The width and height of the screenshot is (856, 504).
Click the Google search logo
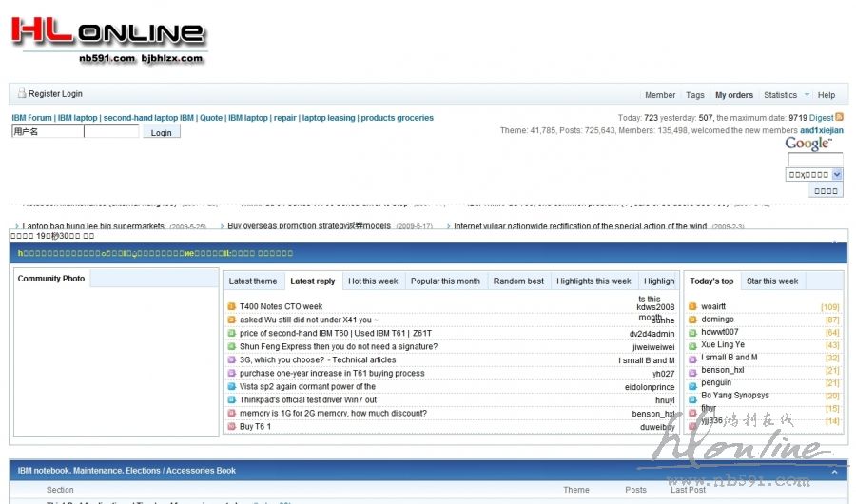click(807, 144)
